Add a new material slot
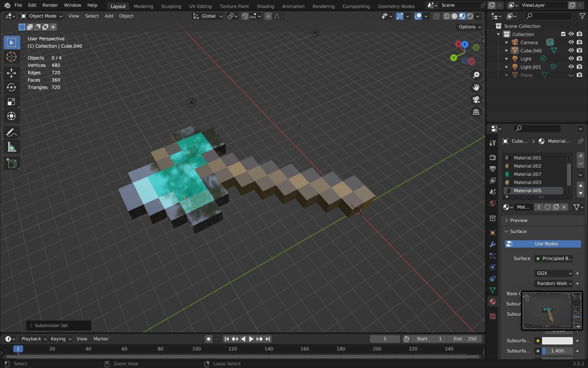Screen dimensions: 588x368 pos(580,156)
